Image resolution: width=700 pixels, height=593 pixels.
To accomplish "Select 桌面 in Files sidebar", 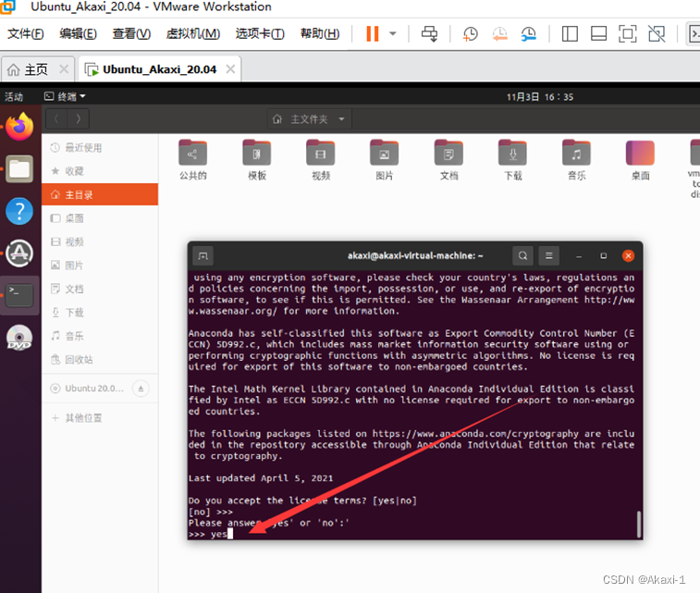I will point(100,218).
